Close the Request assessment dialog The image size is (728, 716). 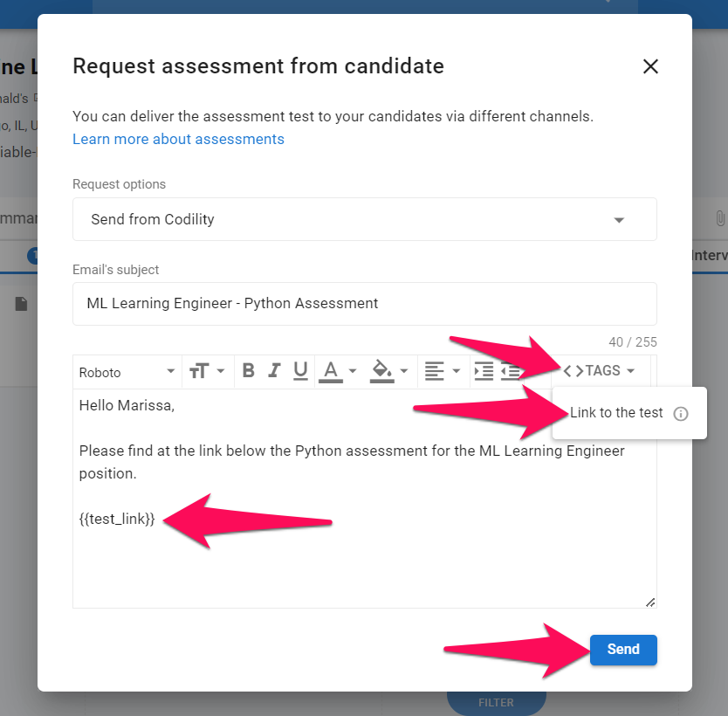click(650, 66)
